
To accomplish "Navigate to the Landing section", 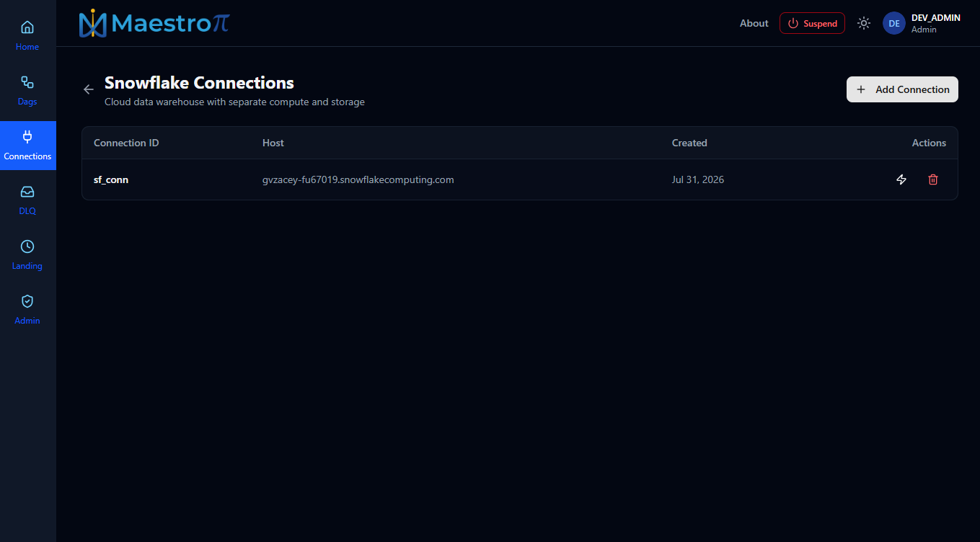I will coord(27,254).
